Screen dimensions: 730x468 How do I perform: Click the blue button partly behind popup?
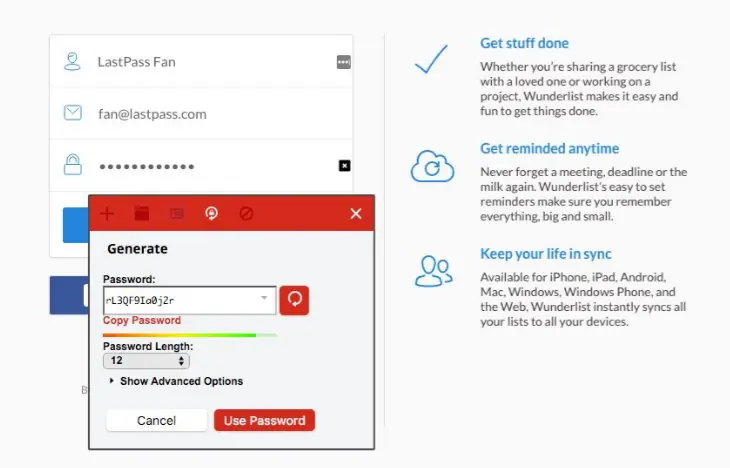[76, 225]
